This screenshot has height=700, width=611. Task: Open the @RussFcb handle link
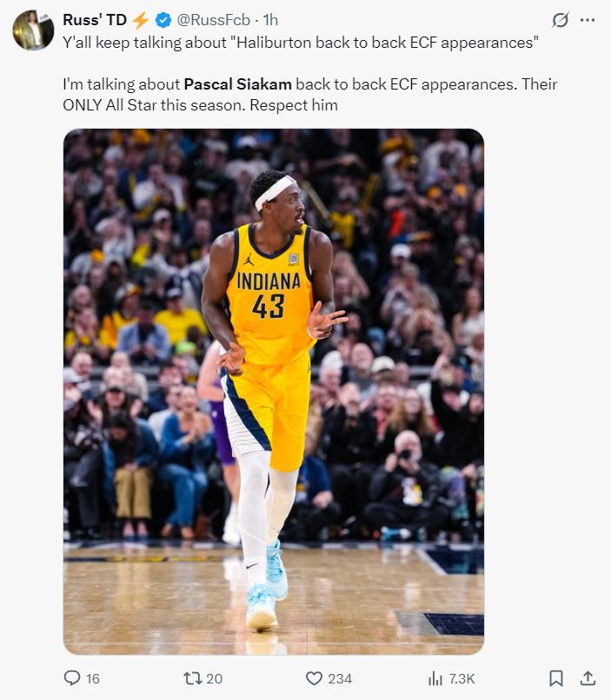click(x=213, y=20)
